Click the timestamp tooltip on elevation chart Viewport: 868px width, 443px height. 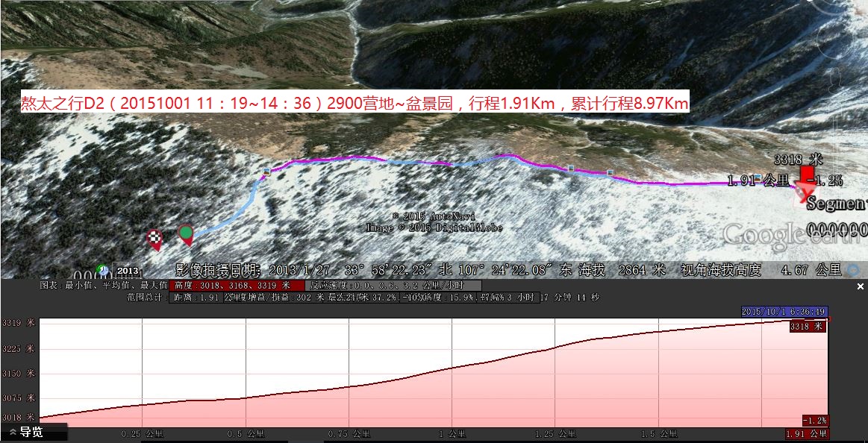tap(784, 312)
